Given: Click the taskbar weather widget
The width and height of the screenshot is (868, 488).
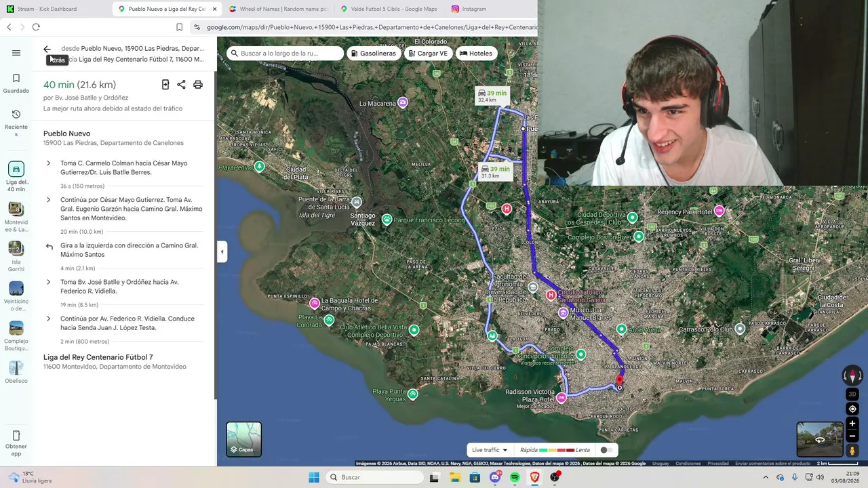Looking at the screenshot, I should pyautogui.click(x=31, y=477).
